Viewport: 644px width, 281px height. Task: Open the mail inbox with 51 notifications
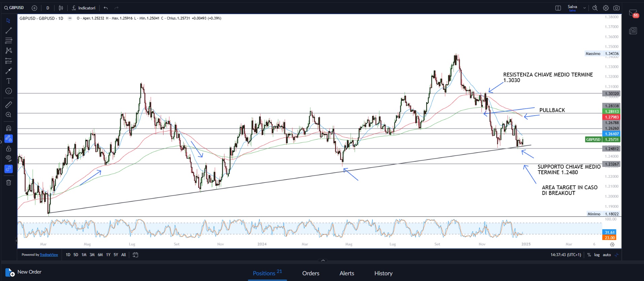633,13
